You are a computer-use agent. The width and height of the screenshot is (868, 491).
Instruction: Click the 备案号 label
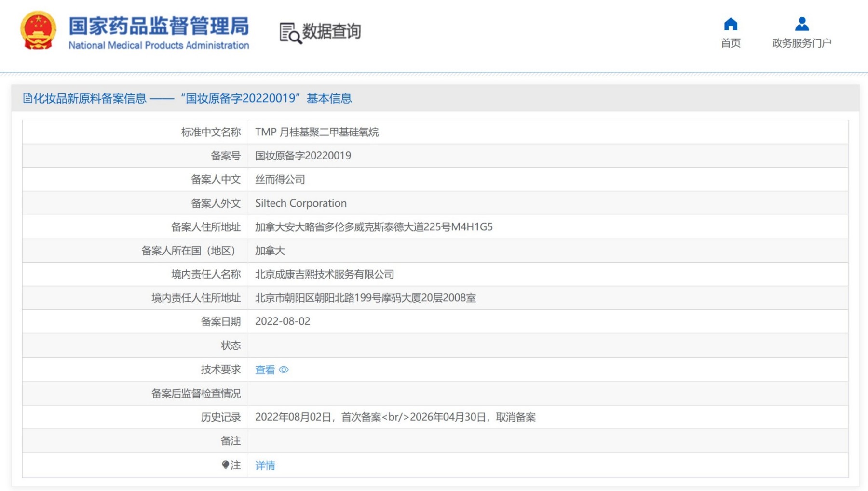226,156
